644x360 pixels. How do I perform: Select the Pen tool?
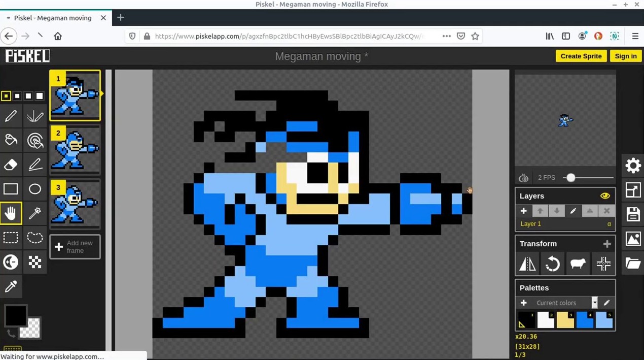[11, 116]
